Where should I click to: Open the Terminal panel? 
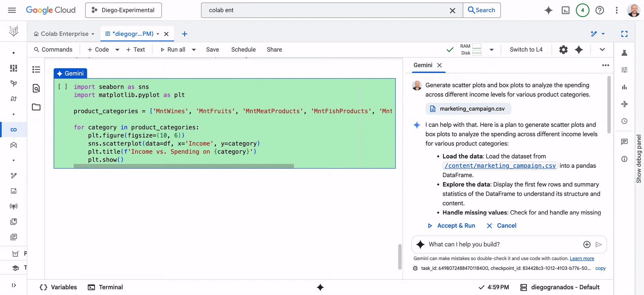click(105, 287)
